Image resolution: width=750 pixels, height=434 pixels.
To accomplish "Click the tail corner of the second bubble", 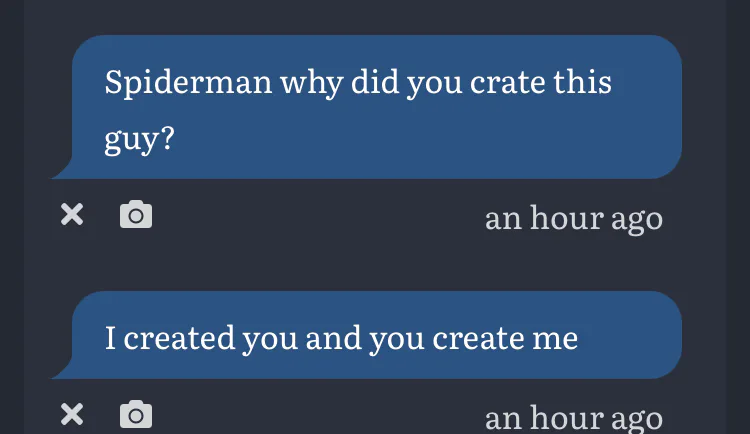I will (62, 372).
